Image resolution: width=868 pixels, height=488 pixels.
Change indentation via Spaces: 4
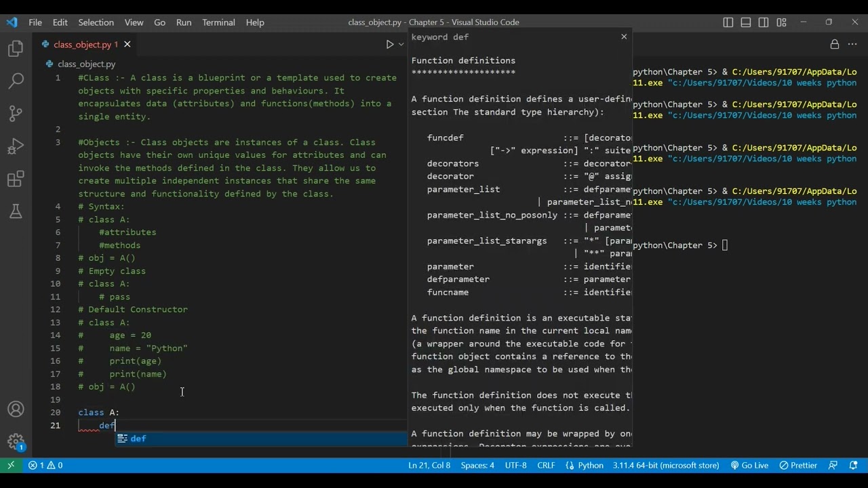(x=477, y=466)
